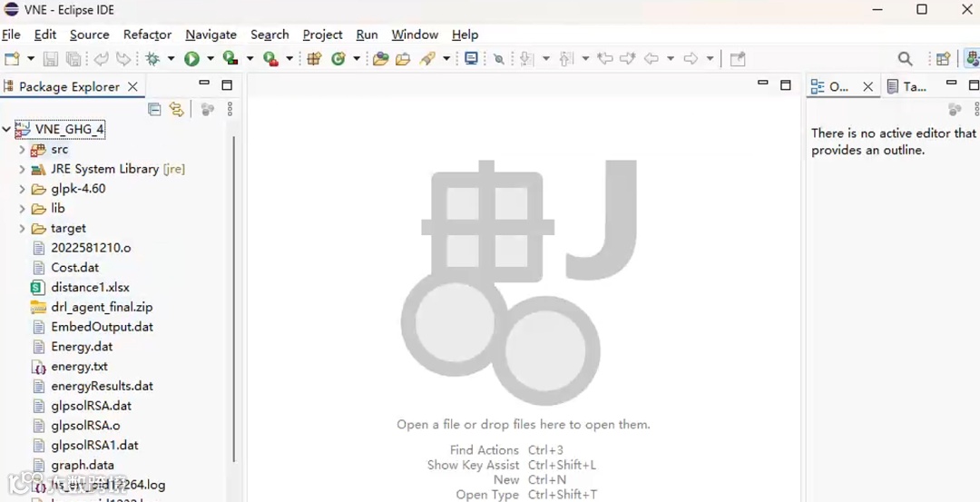Open the New wizard dropdown arrow
Screen dimensions: 980x502
(x=31, y=59)
